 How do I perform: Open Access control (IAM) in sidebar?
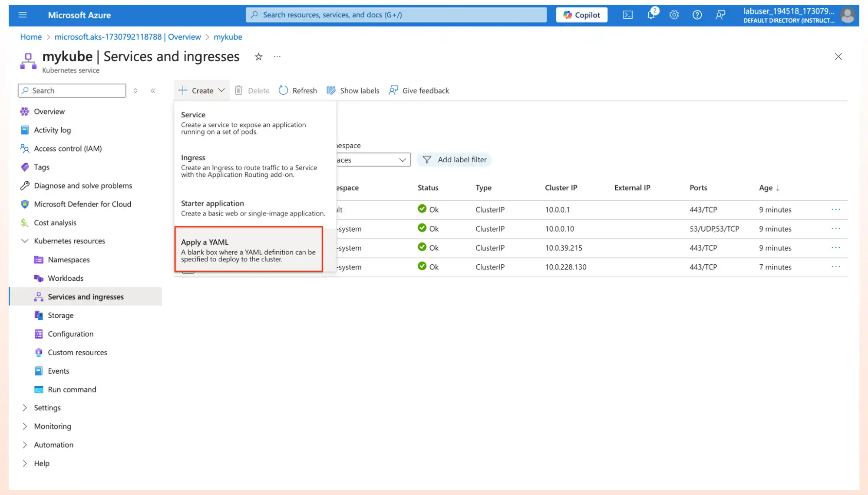click(68, 149)
